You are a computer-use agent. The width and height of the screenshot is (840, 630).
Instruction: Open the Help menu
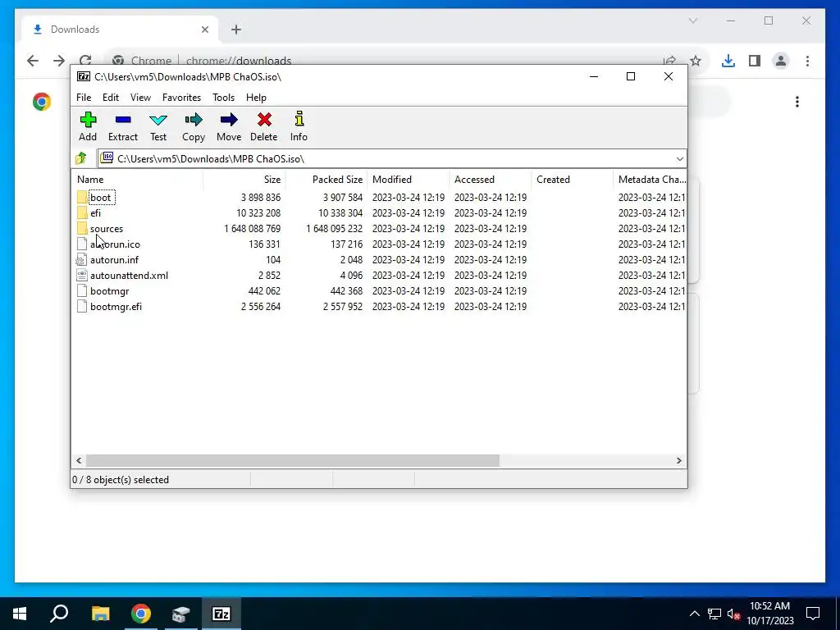point(256,98)
